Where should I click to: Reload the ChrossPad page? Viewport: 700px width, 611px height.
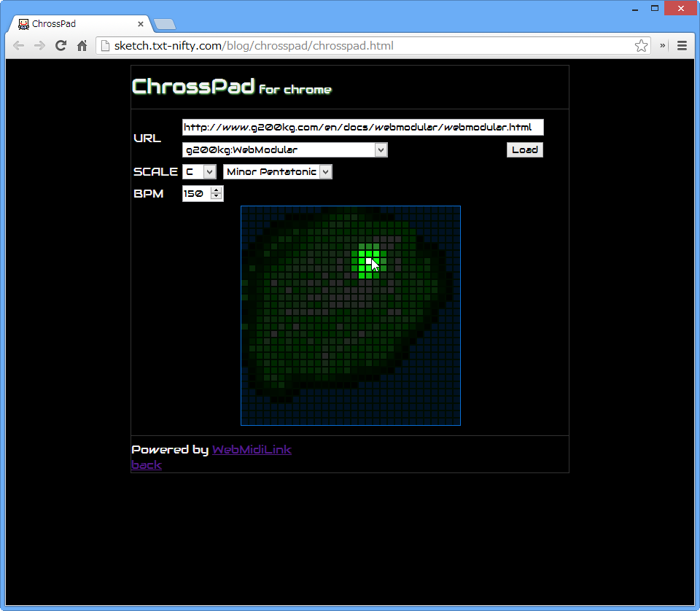click(x=61, y=45)
